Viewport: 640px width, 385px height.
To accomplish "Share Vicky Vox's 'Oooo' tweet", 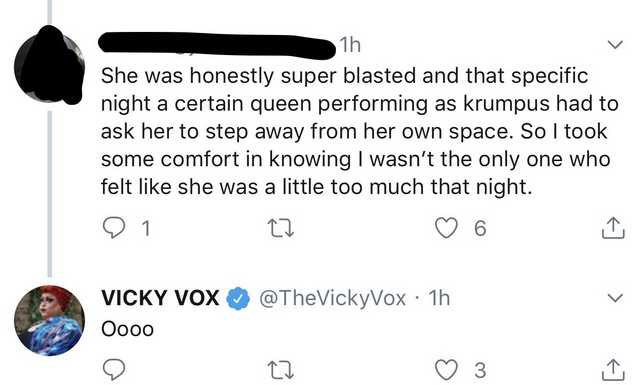I will pyautogui.click(x=613, y=369).
